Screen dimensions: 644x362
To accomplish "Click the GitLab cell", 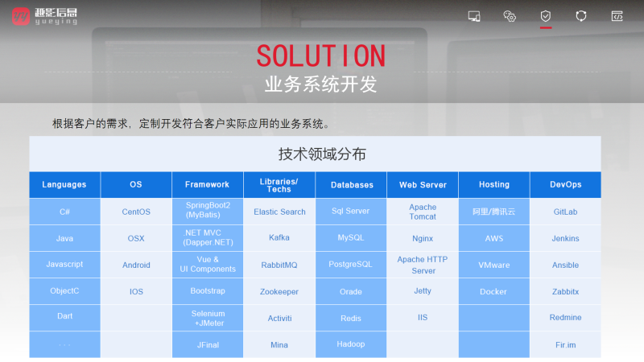I will [566, 212].
